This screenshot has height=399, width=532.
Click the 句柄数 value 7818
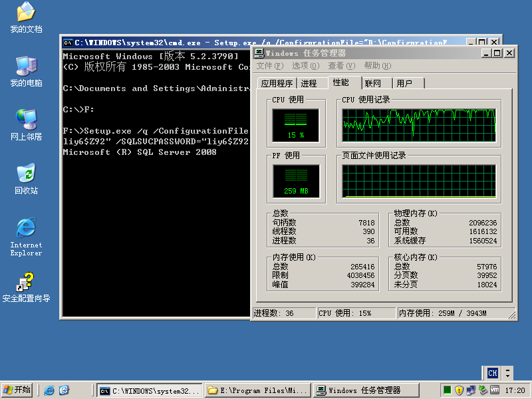point(366,223)
